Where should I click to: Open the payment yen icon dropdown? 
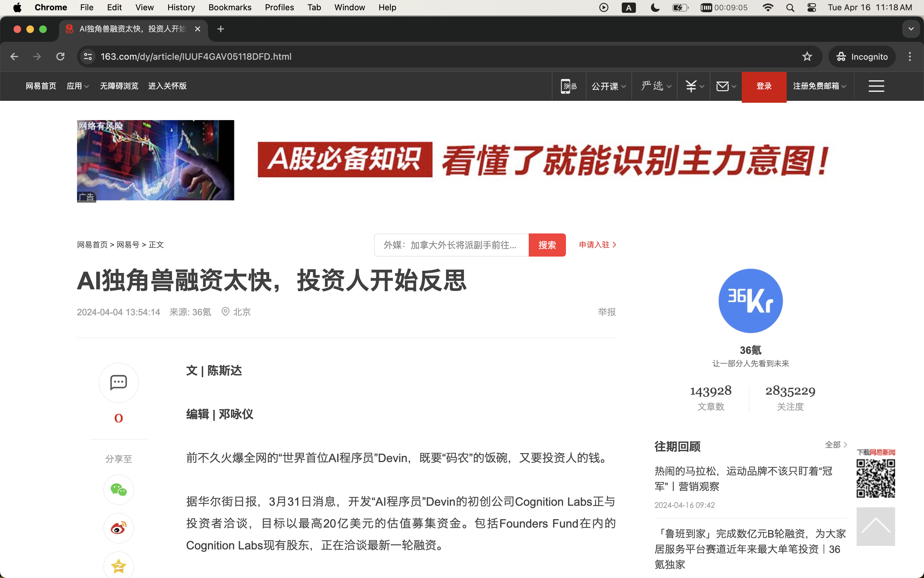[694, 86]
